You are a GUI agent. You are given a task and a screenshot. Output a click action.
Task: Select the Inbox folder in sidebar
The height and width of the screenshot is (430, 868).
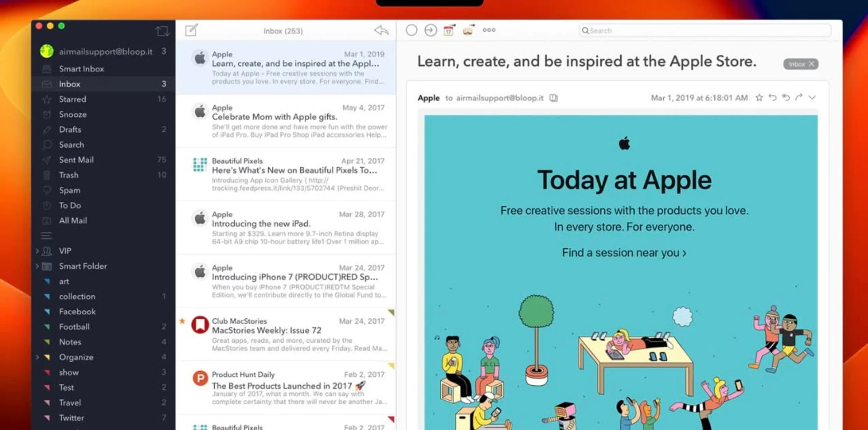tap(103, 84)
